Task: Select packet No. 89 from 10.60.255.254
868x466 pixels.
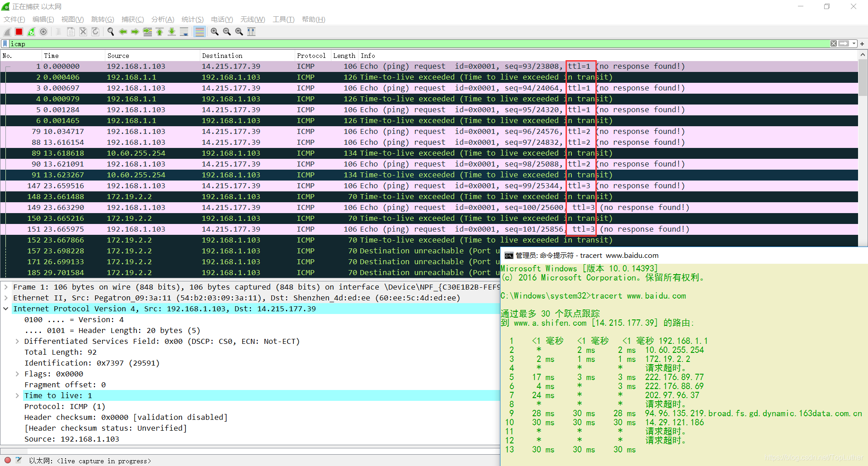Action: pos(429,153)
